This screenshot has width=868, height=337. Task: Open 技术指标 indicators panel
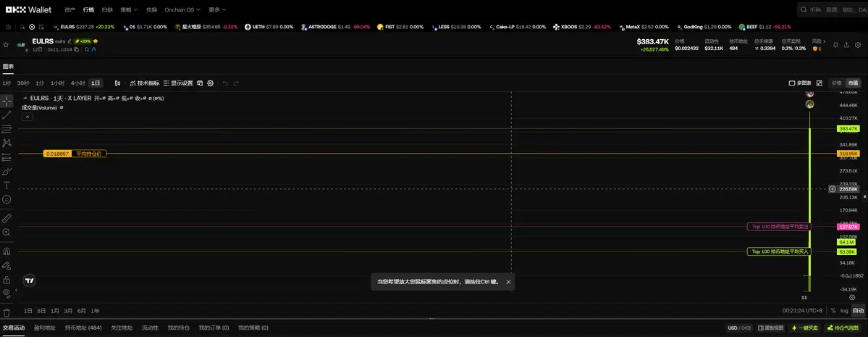(145, 83)
